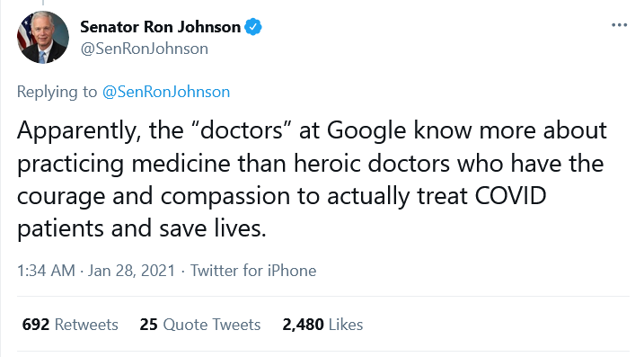This screenshot has width=644, height=357.
Task: Open the 1:34 AM timestamp link
Action: (x=46, y=271)
